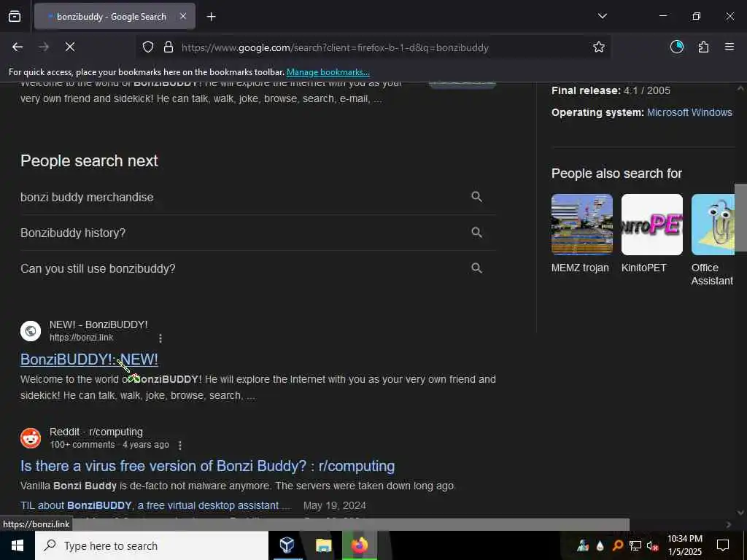Click the magnifier next to Bonzibuddy history?
The image size is (747, 560).
(x=476, y=233)
